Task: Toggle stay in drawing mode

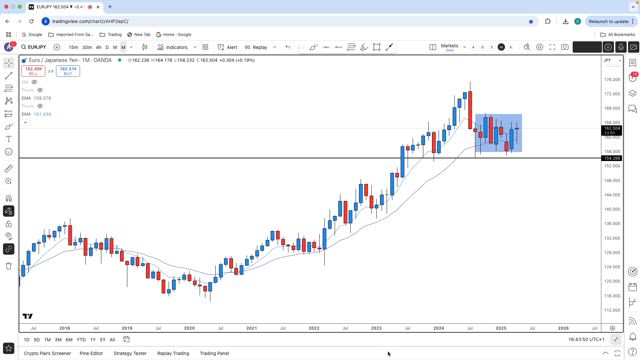Action: coord(9,211)
